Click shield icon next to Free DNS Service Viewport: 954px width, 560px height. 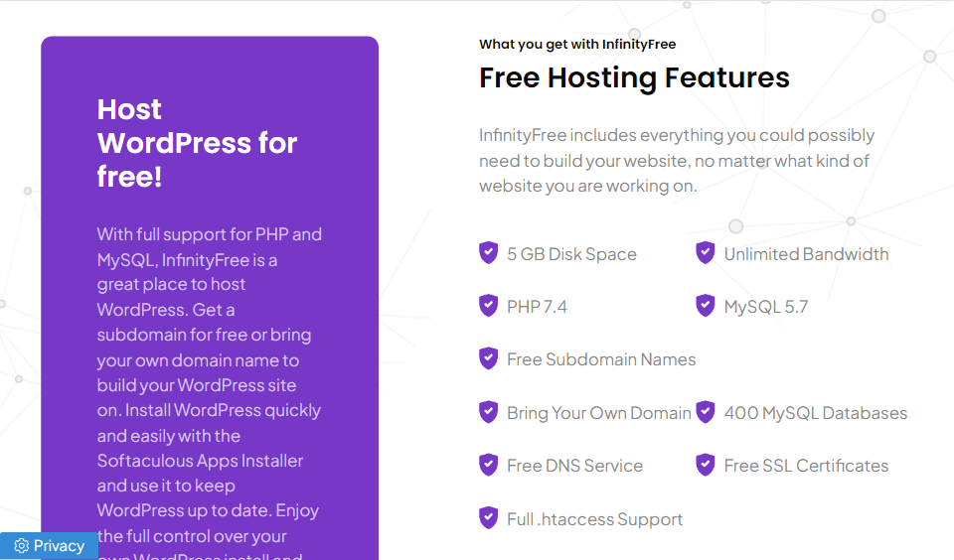click(488, 465)
